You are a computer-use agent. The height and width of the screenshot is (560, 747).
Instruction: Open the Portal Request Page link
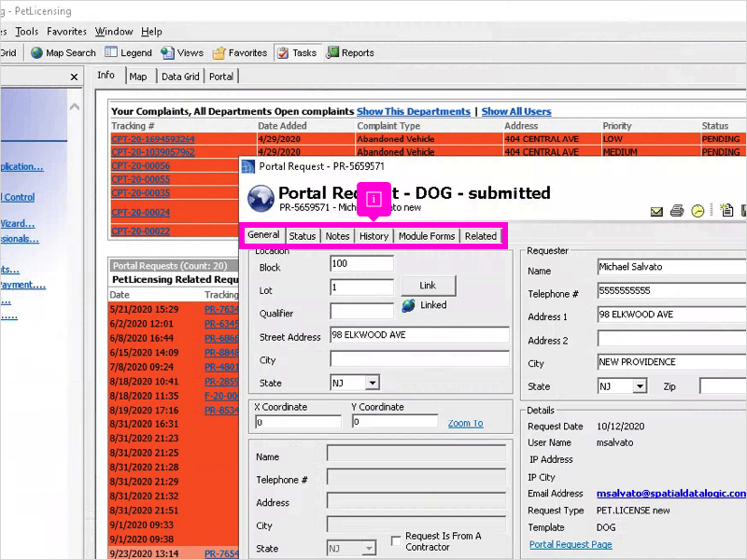571,544
